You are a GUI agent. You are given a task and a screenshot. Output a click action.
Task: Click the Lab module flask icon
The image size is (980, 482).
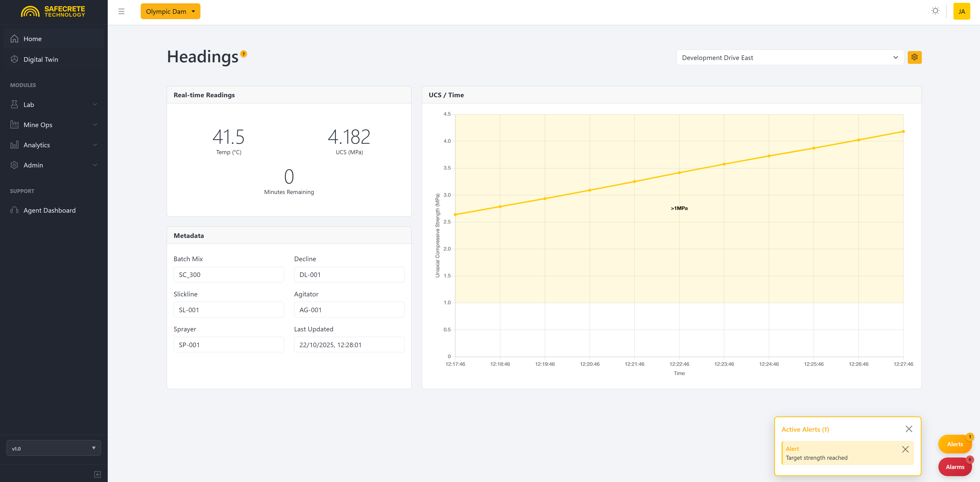tap(14, 104)
